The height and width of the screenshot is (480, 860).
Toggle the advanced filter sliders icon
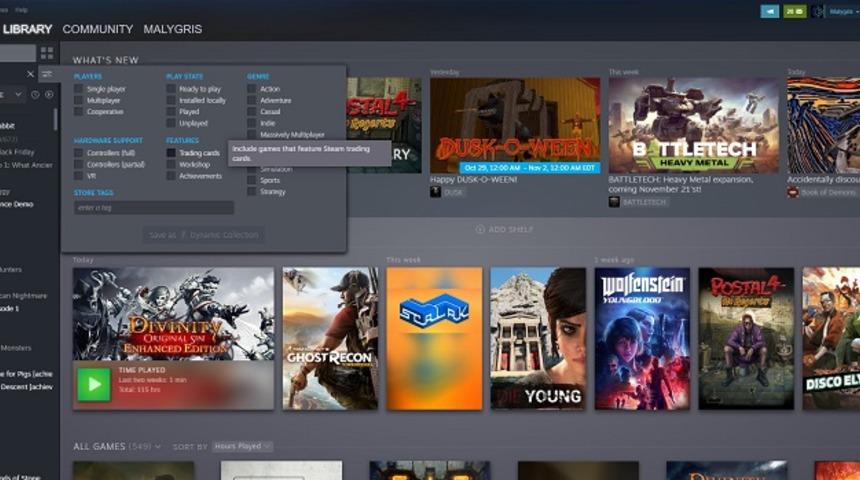(47, 74)
